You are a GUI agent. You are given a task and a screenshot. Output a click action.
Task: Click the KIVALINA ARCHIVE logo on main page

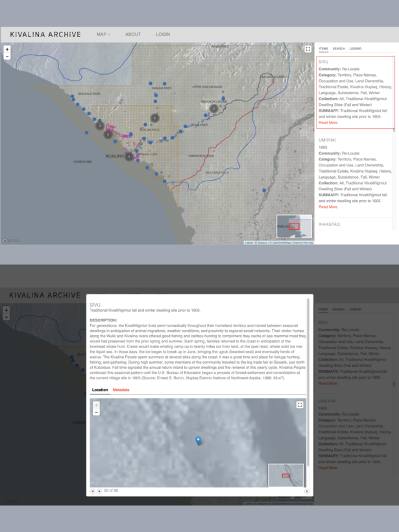(x=45, y=34)
